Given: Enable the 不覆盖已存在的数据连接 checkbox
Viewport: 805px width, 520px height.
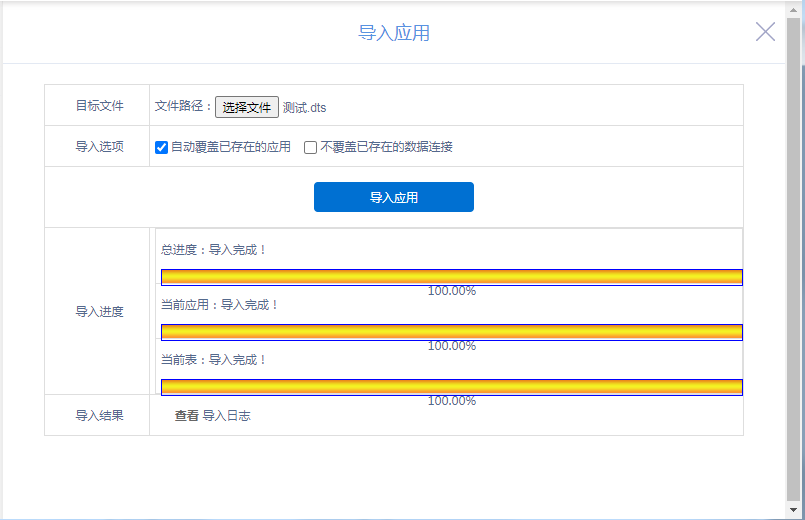Looking at the screenshot, I should (311, 147).
